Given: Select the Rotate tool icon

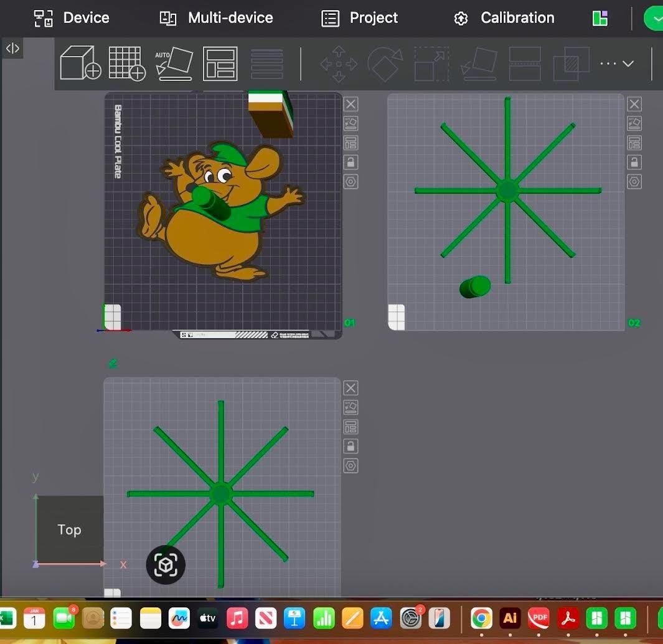Looking at the screenshot, I should coord(385,64).
